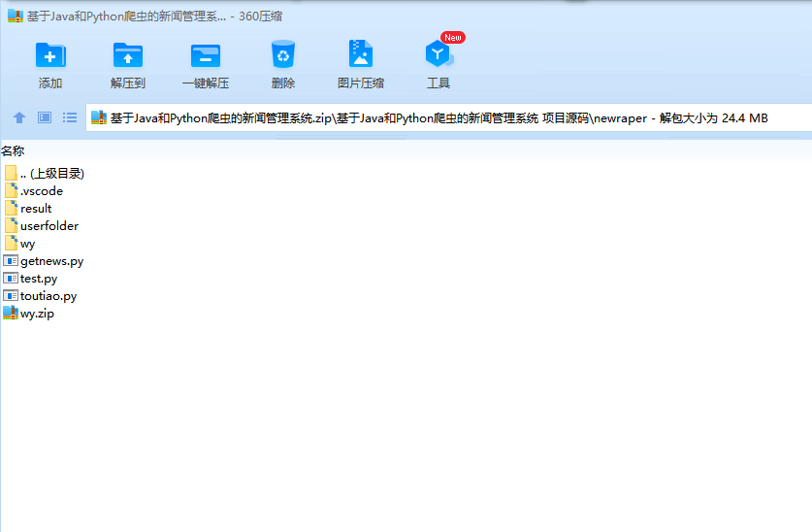Image resolution: width=812 pixels, height=532 pixels.
Task: Select the 'getnews.py' name text
Action: (51, 261)
